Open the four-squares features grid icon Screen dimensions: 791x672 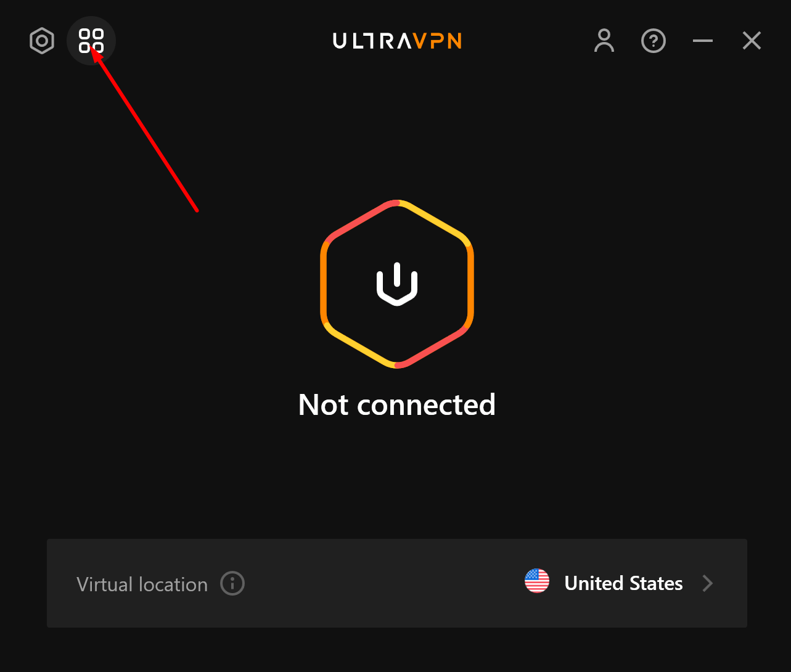pyautogui.click(x=91, y=41)
